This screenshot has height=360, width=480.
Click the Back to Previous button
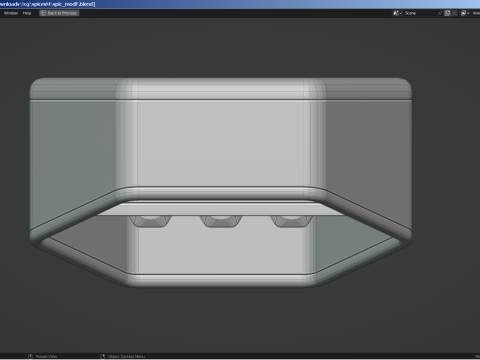59,13
